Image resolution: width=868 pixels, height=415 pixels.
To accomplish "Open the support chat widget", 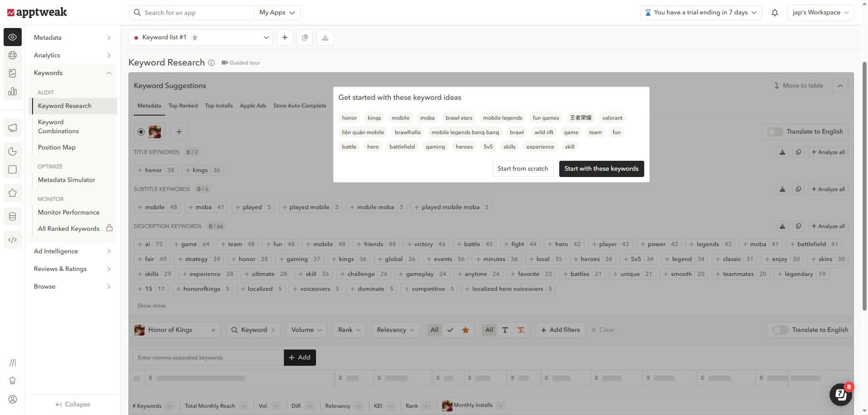I will click(840, 394).
